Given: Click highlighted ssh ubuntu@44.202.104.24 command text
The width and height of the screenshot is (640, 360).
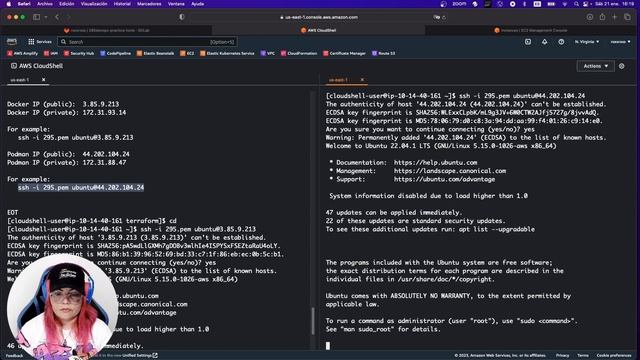Looking at the screenshot, I should 81,187.
